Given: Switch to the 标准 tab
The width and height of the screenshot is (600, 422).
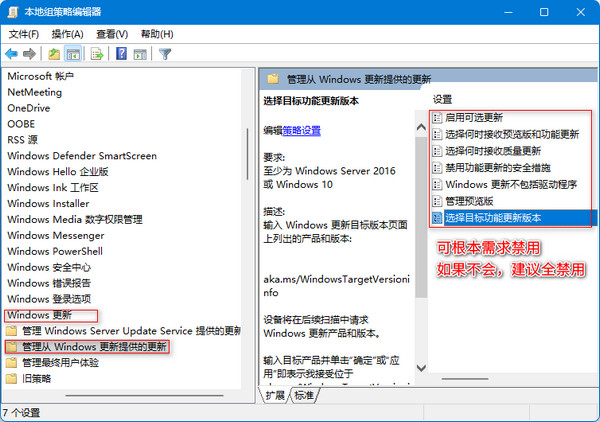Looking at the screenshot, I should [303, 395].
